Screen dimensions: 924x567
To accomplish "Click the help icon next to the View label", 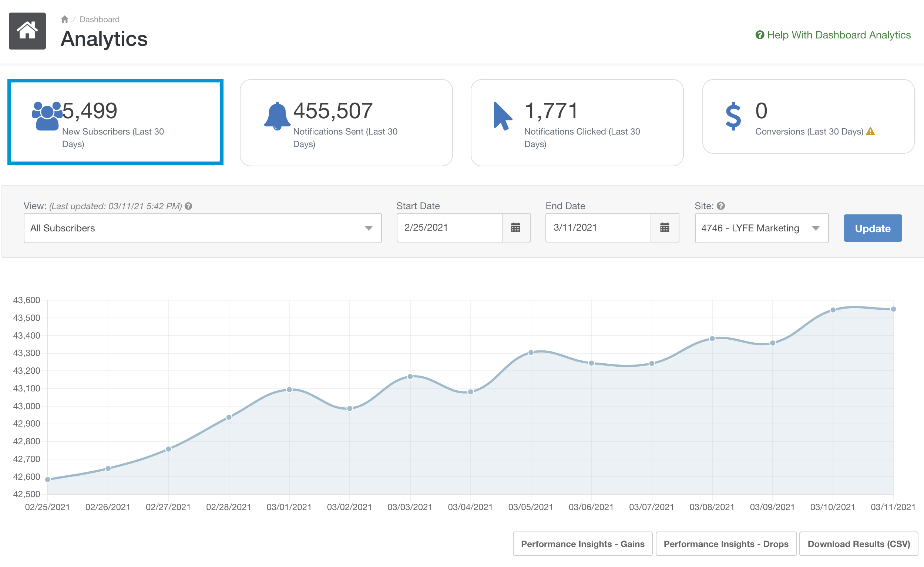I will [x=188, y=206].
